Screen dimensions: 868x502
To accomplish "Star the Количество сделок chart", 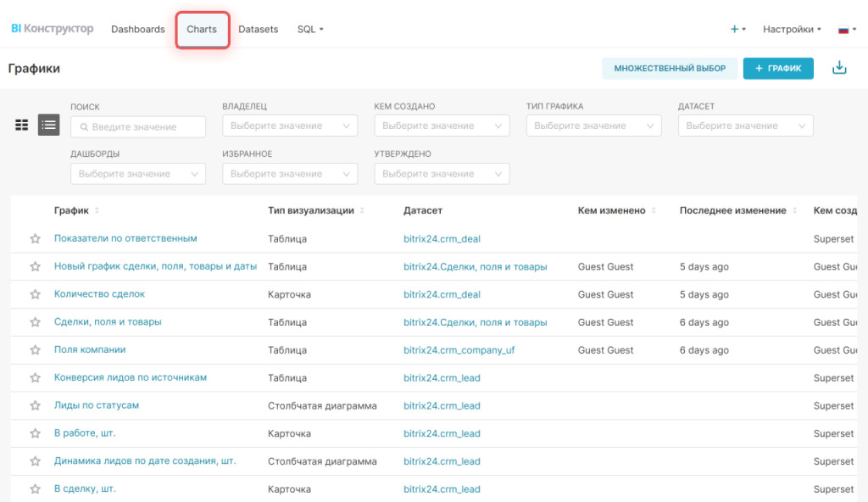I will click(36, 294).
